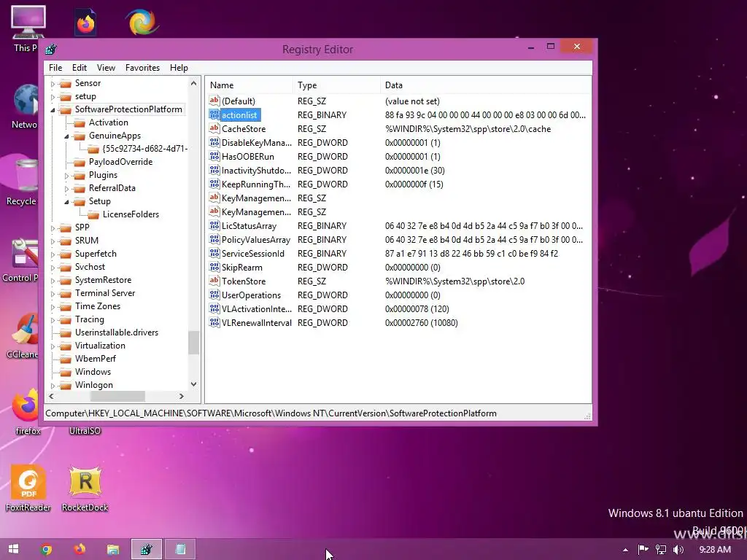Open the Help menu
Screen dimensions: 747x560
coord(179,68)
